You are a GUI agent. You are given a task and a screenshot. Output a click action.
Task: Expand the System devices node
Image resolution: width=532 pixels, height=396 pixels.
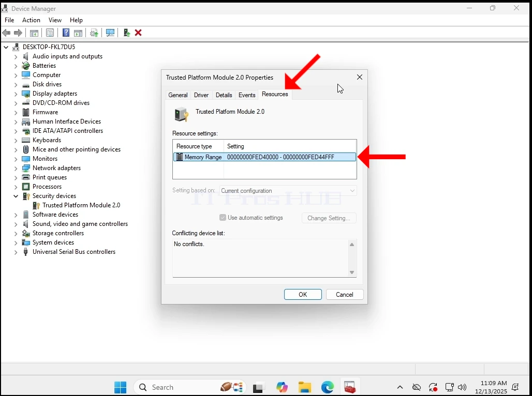coord(16,243)
